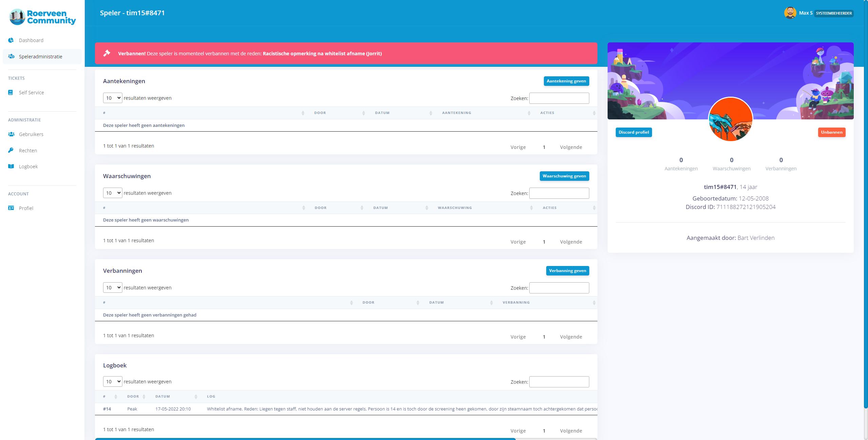
Task: Click the Rechten key icon
Action: 11,150
